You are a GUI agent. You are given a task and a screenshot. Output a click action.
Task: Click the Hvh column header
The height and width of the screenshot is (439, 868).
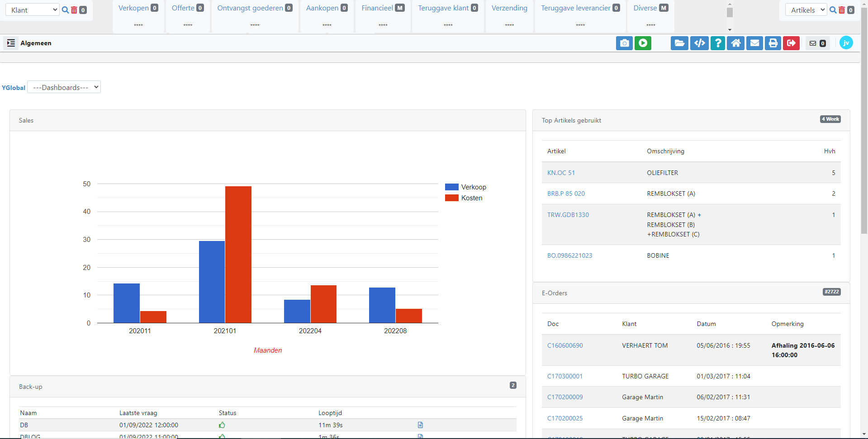point(829,151)
